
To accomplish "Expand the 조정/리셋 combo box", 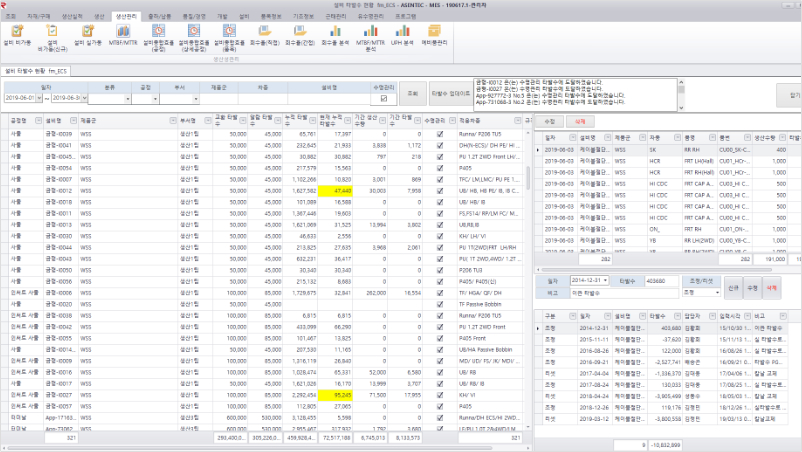I will pos(717,292).
